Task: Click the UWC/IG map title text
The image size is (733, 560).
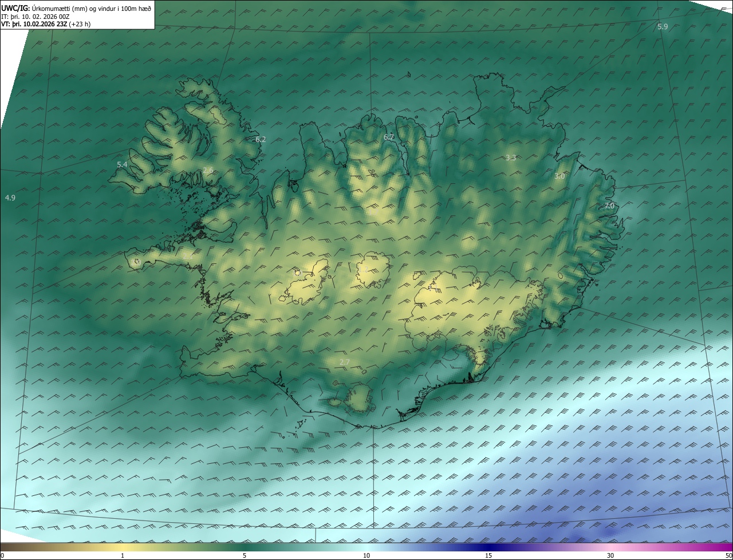Action: 76,7
